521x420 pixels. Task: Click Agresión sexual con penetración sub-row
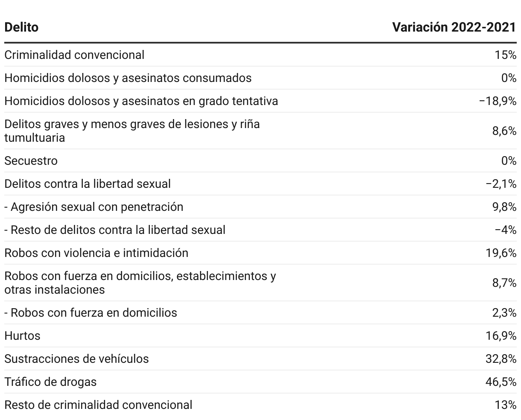[x=260, y=207]
